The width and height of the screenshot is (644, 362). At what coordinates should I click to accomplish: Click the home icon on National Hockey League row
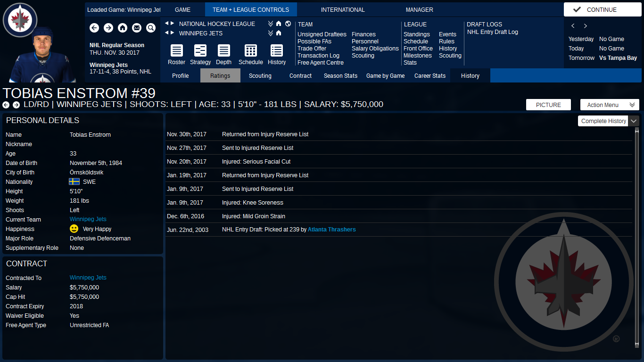[279, 24]
